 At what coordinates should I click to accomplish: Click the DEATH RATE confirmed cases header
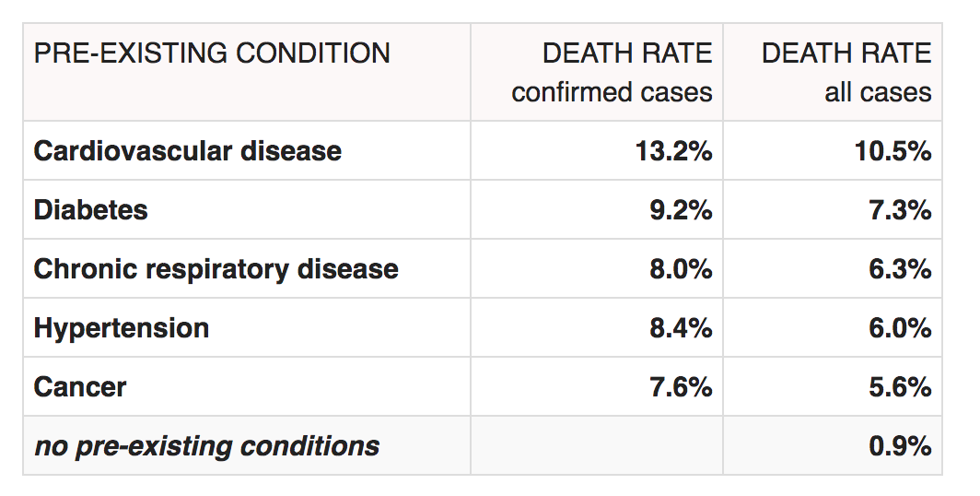pos(612,73)
